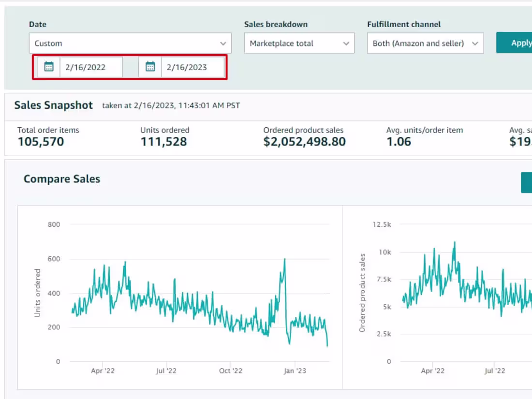Click the Avg. units/order item value 1.06

click(x=399, y=142)
